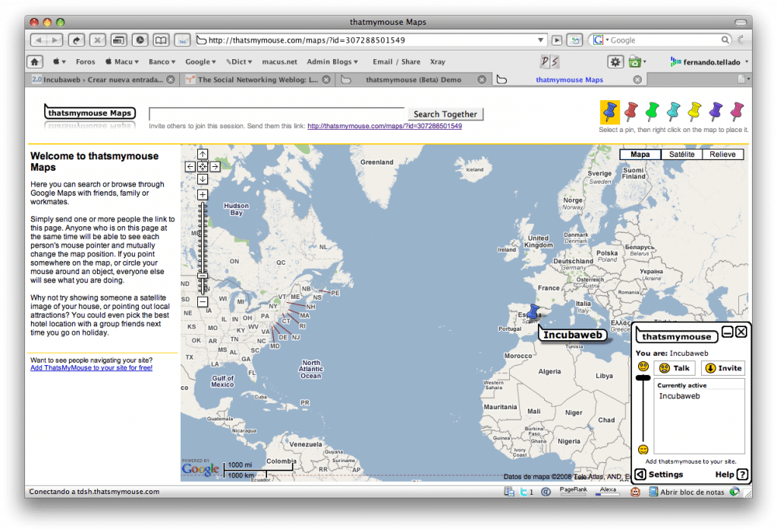Select the pink pushpin
Viewport: 777px width, 532px height.
(x=737, y=112)
